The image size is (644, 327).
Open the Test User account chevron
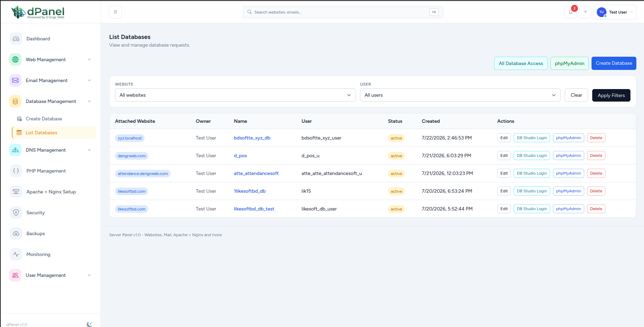point(631,12)
